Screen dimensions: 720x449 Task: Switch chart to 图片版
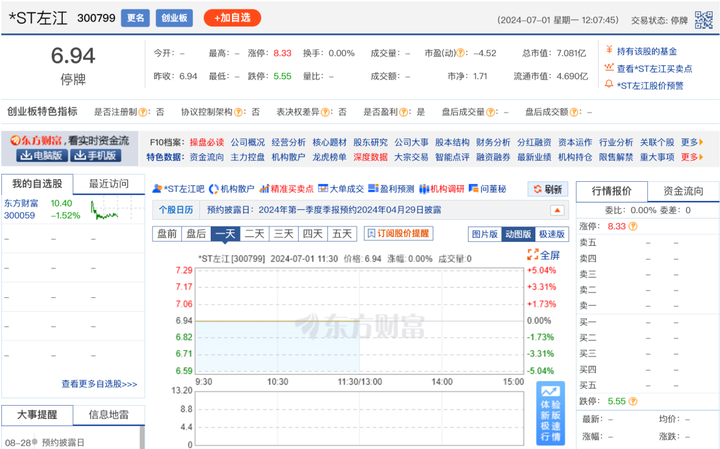click(485, 234)
